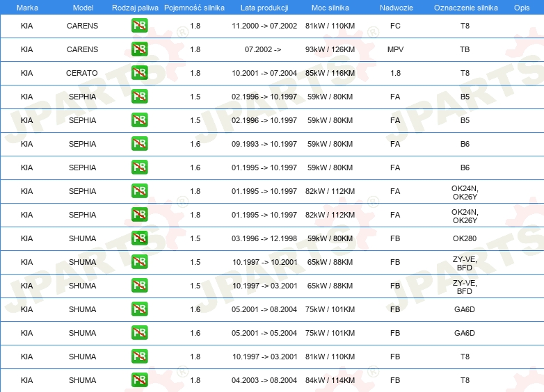Click the petrol fuel icon for CARENS 11.2000 row
The image size is (544, 392).
(139, 26)
